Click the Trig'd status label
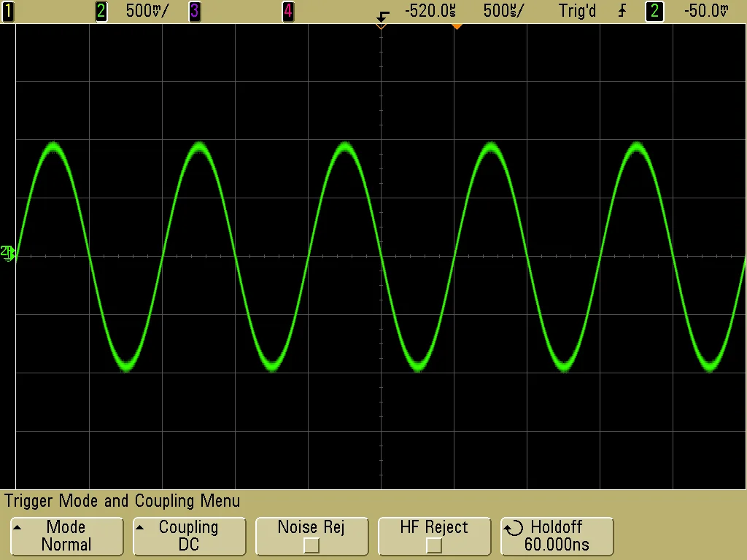 pyautogui.click(x=577, y=11)
